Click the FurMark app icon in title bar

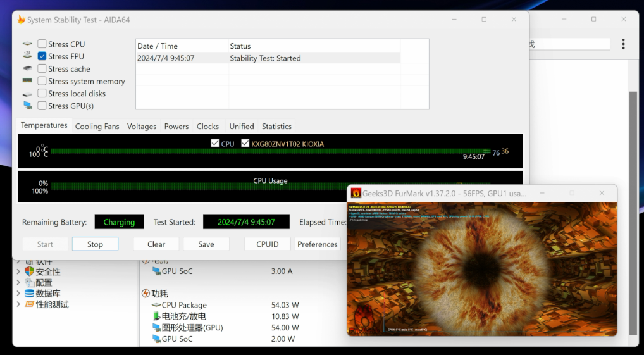click(x=356, y=193)
